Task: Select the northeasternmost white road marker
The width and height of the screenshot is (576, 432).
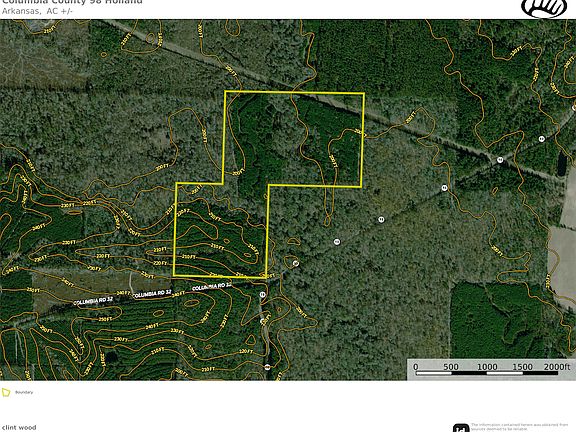Action: (x=541, y=139)
